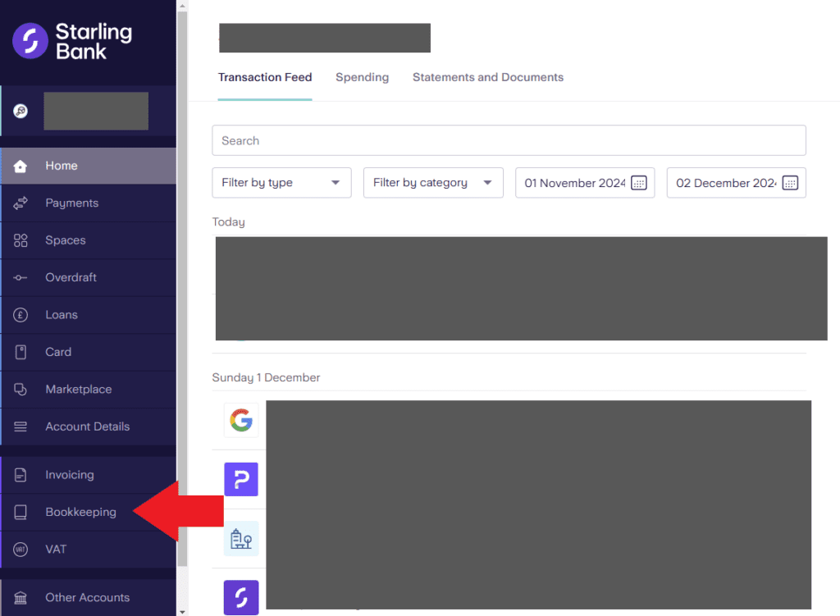Switch to the Transaction Feed tab
The image size is (840, 616).
265,77
